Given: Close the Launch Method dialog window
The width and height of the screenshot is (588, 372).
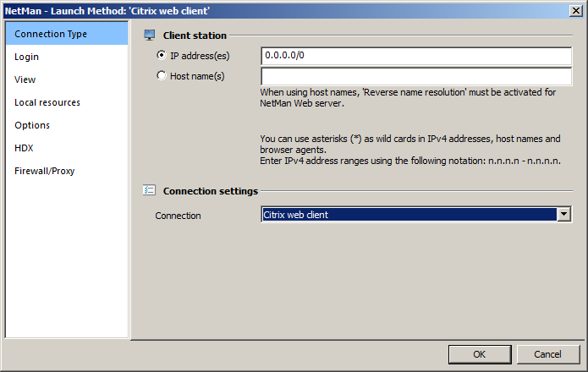Looking at the screenshot, I should pos(575,11).
